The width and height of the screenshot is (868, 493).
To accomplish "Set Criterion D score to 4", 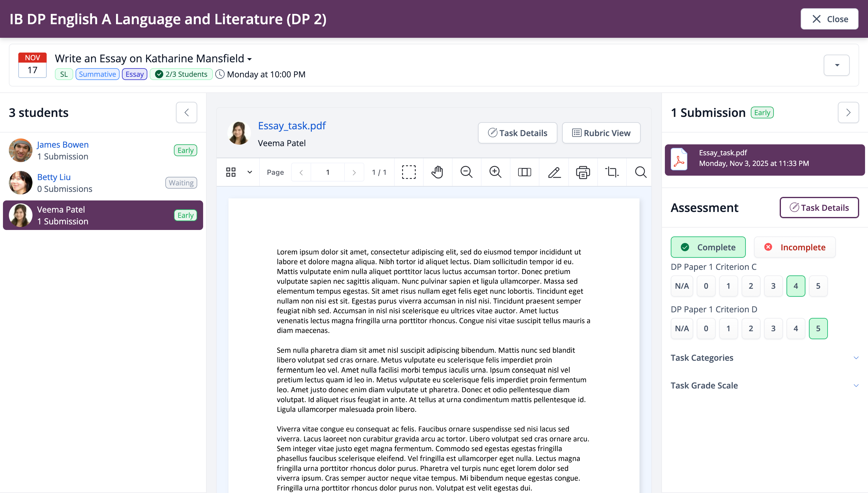I will click(x=796, y=329).
